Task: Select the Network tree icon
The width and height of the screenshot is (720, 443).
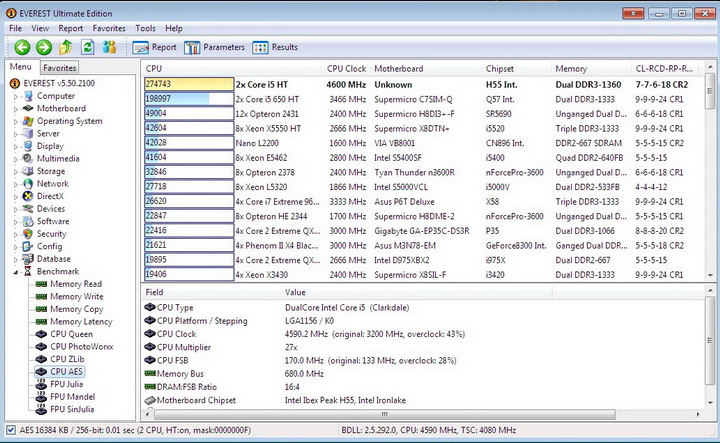Action: (28, 183)
